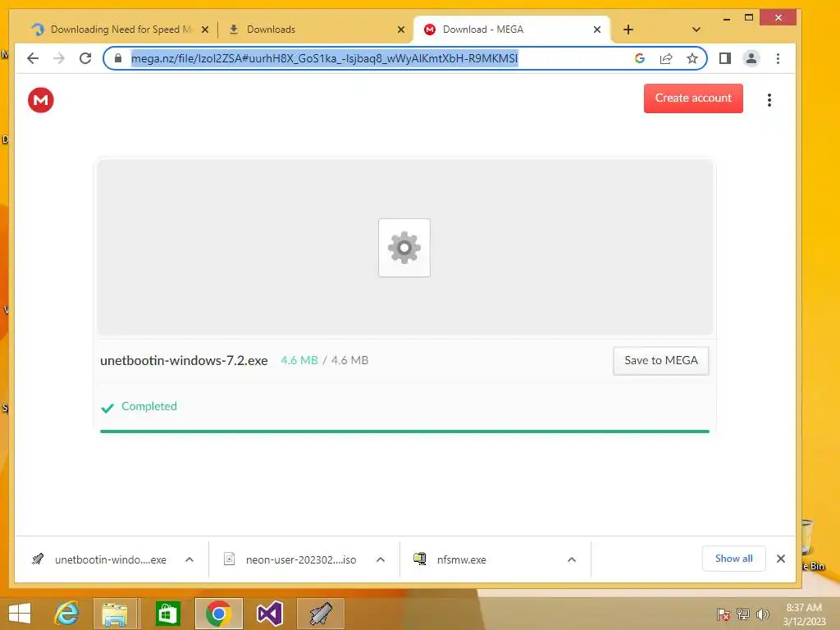Open Action Center flag in system tray

point(723,614)
